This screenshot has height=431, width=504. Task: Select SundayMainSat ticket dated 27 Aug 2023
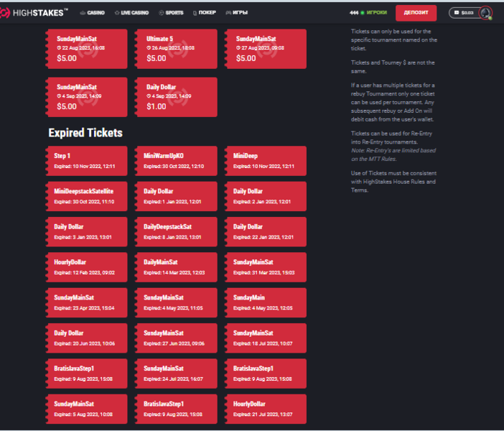(x=266, y=48)
